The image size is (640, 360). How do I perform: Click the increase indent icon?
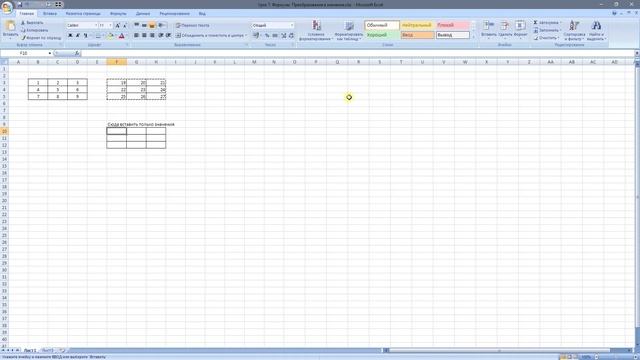tap(168, 36)
